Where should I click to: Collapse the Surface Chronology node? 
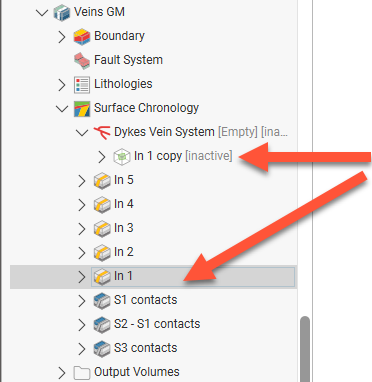62,109
